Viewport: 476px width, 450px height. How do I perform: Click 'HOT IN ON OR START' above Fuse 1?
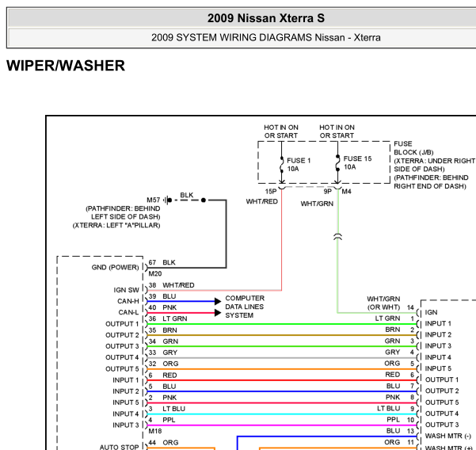pyautogui.click(x=281, y=132)
